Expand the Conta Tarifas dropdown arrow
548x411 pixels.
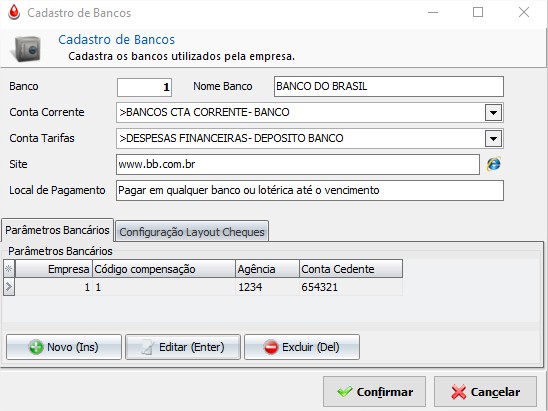(x=493, y=138)
